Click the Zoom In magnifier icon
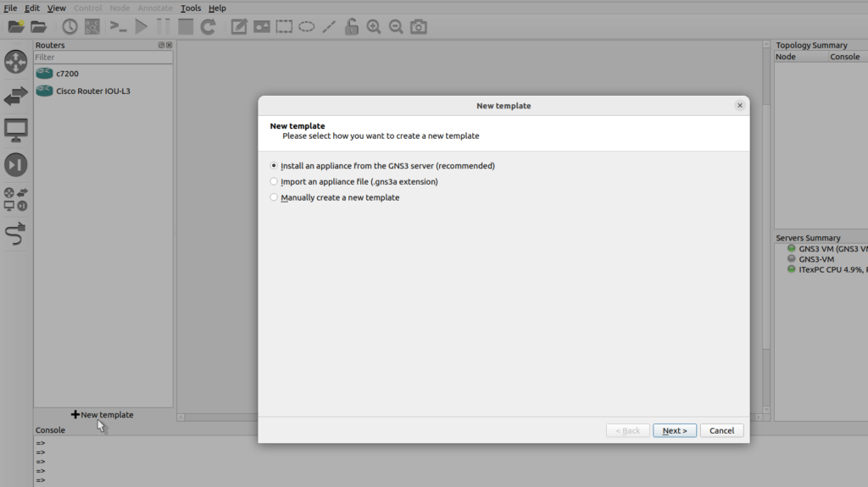This screenshot has height=487, width=868. pyautogui.click(x=374, y=27)
